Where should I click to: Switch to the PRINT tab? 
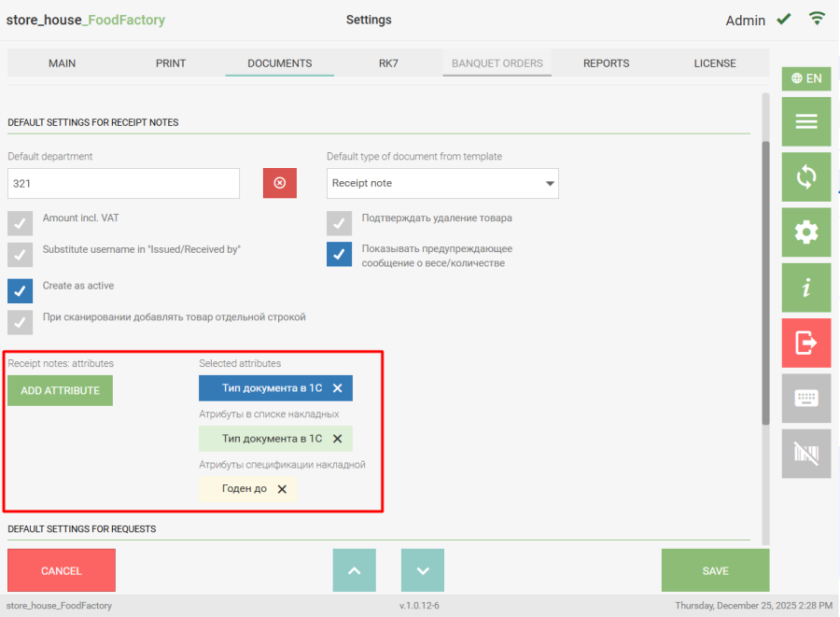pyautogui.click(x=171, y=63)
